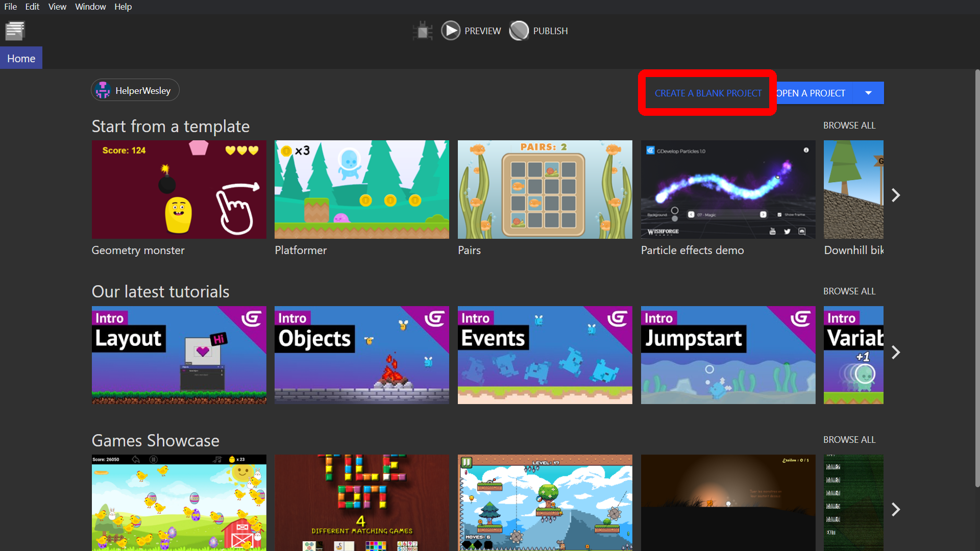
Task: Open the File menu
Action: [10, 7]
